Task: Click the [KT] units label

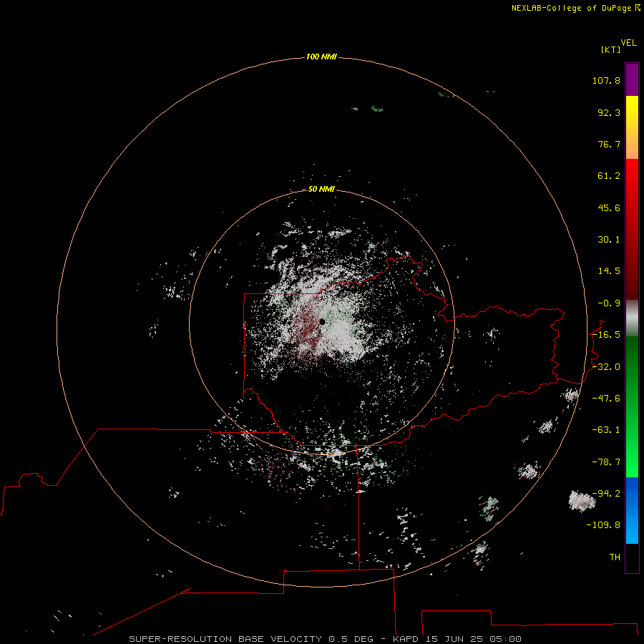Action: tap(610, 49)
